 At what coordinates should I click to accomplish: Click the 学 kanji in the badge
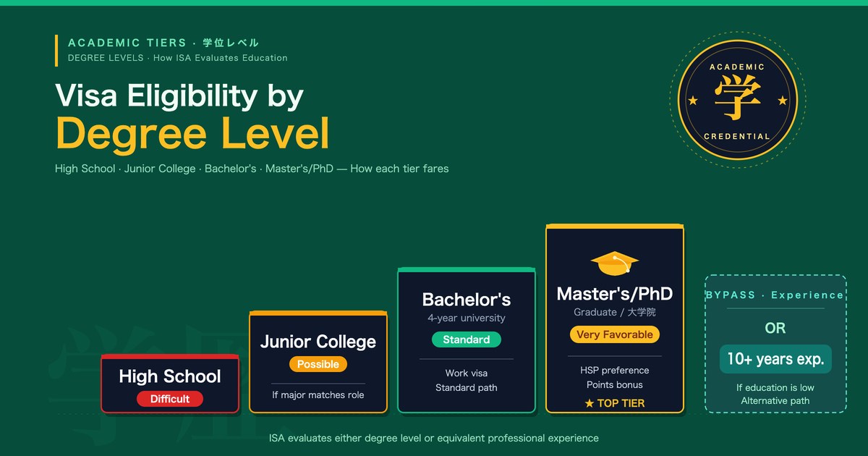737,98
